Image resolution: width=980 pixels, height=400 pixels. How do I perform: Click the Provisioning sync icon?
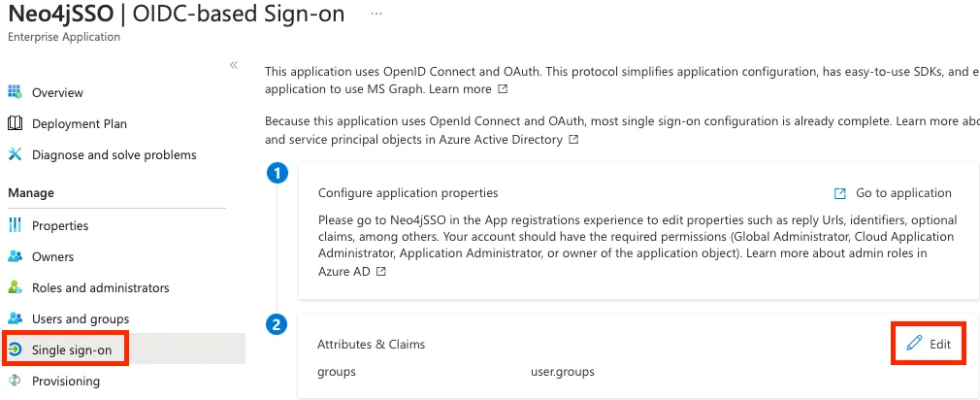click(x=15, y=381)
